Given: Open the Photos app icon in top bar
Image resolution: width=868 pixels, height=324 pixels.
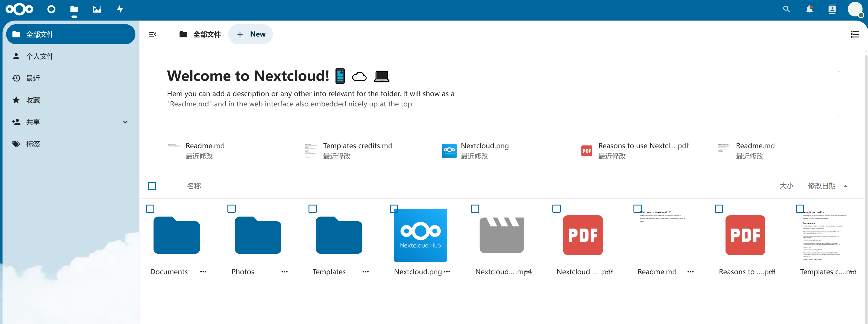Looking at the screenshot, I should click(x=97, y=9).
